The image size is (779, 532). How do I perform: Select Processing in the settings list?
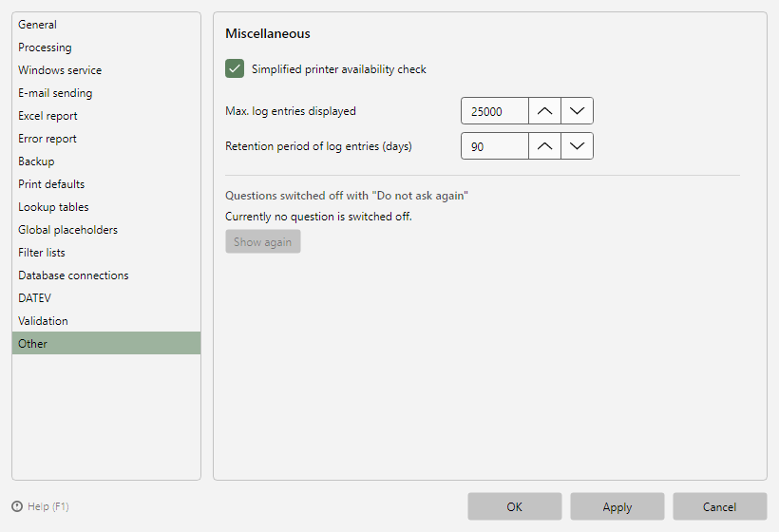point(106,47)
